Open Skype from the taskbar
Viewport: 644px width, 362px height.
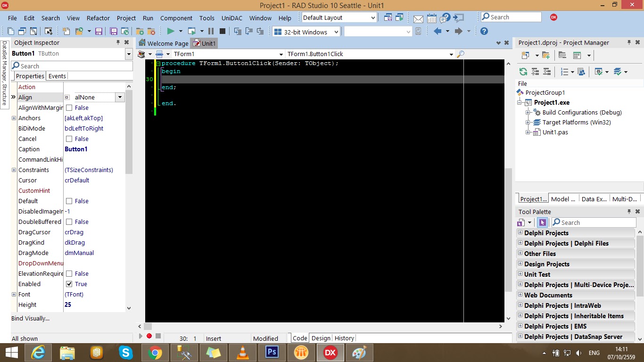click(x=125, y=352)
